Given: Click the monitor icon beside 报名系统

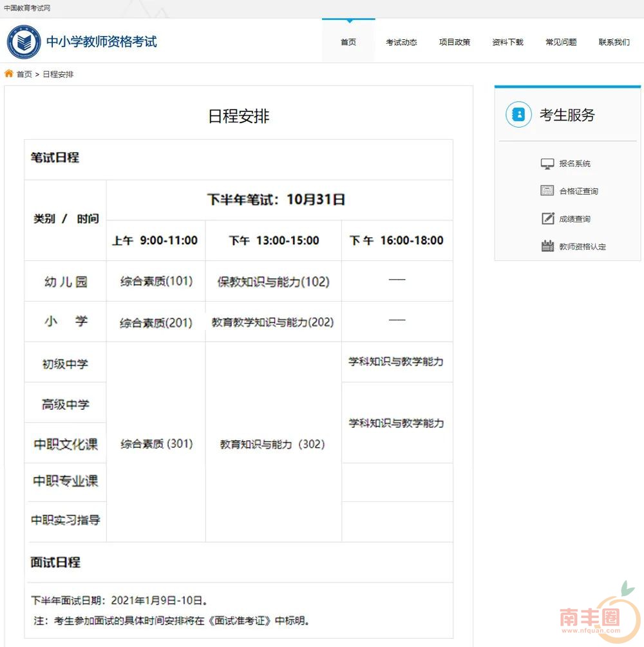Looking at the screenshot, I should (x=547, y=164).
